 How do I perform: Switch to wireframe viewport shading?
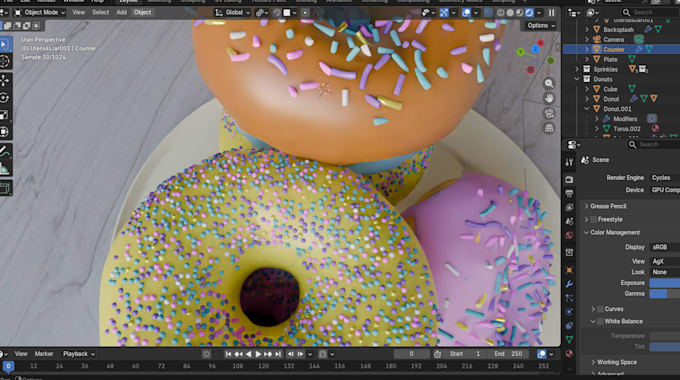click(x=500, y=13)
